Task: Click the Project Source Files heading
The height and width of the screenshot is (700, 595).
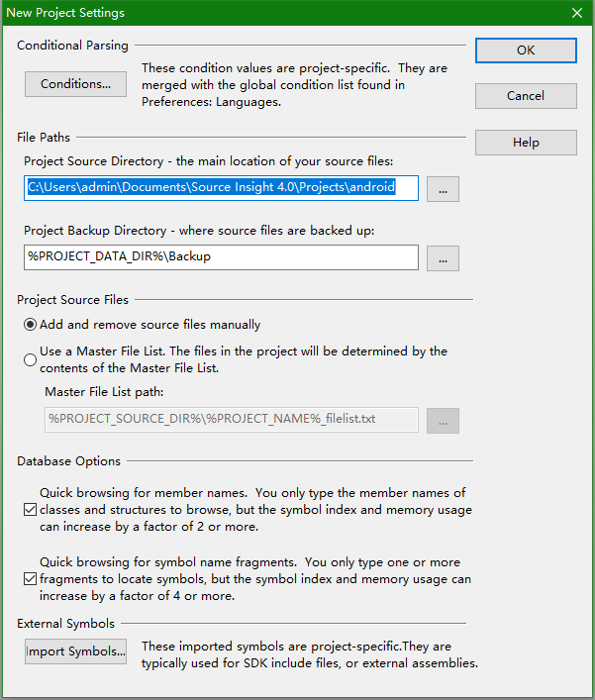Action: (x=72, y=300)
